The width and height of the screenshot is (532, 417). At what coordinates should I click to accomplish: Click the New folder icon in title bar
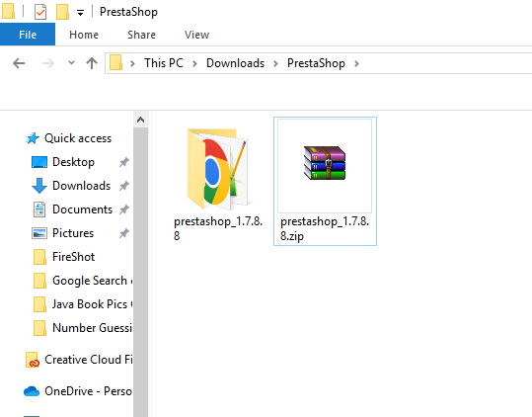(63, 12)
